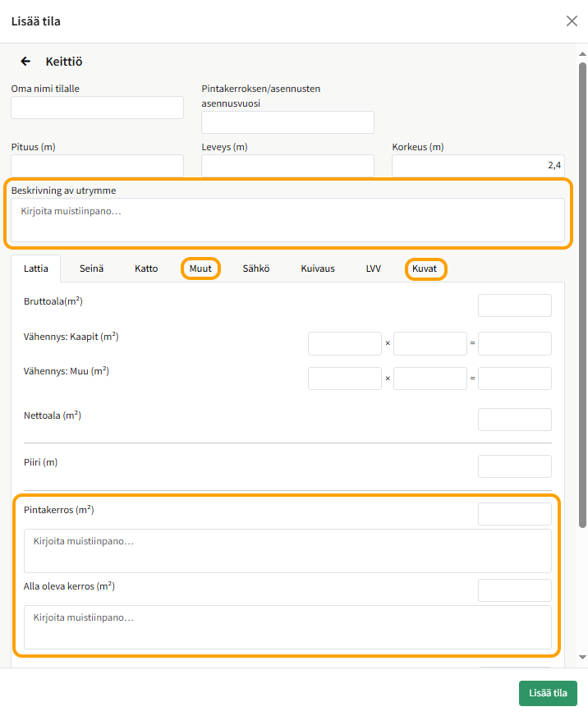Edit the Korkeus (m) value 2,4
This screenshot has height=716, width=588.
coord(478,165)
